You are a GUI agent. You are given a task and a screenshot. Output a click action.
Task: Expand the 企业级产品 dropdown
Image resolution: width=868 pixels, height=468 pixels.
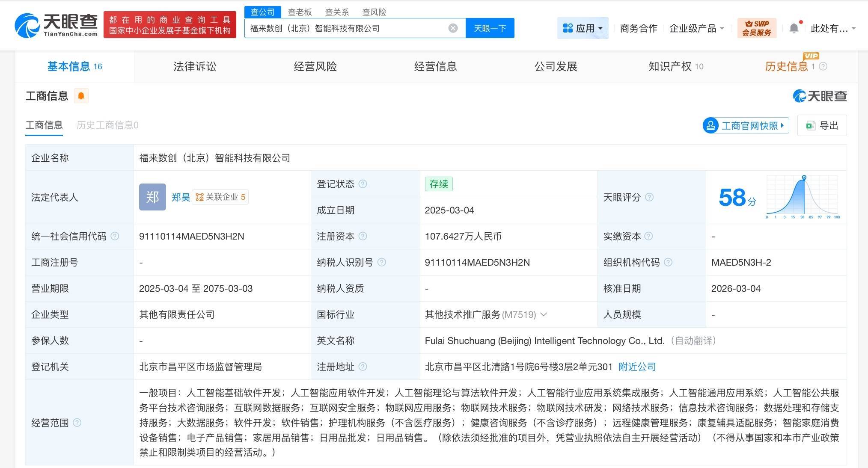point(696,28)
